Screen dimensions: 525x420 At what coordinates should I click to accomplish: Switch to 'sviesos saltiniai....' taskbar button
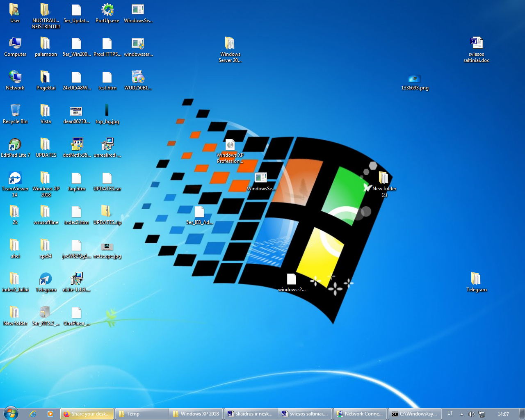point(305,414)
